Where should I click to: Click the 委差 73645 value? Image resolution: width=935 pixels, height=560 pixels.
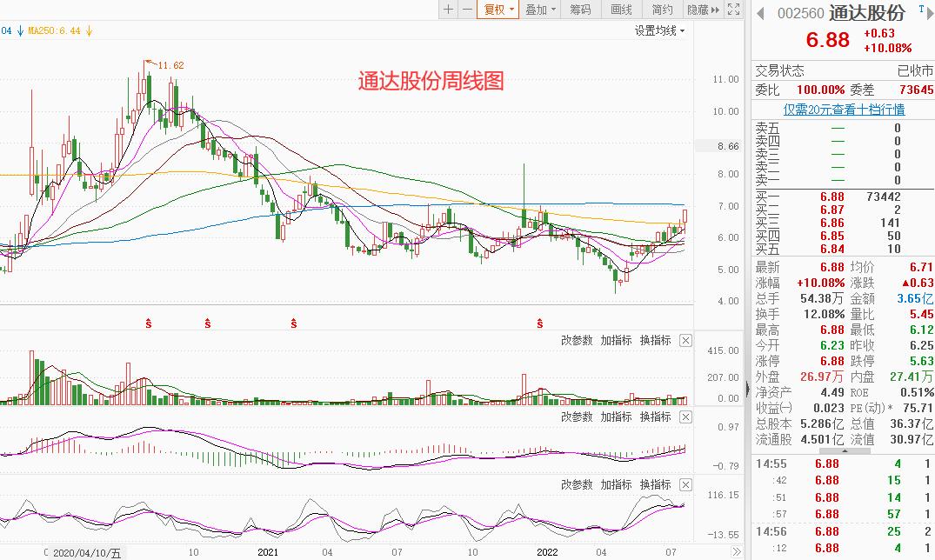pos(916,90)
